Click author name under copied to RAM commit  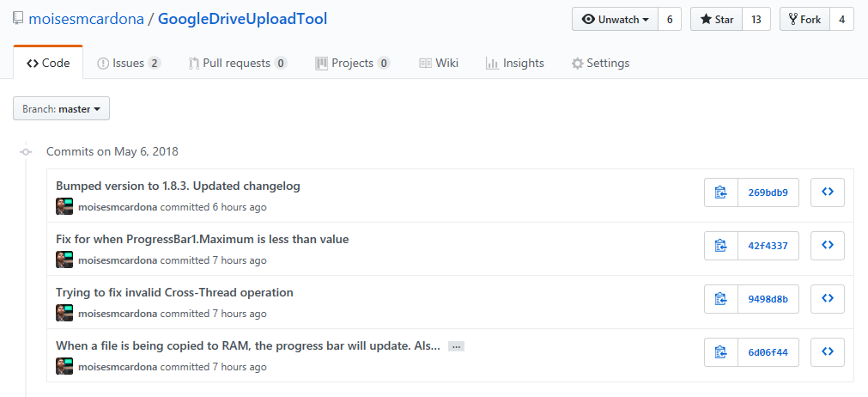pos(118,367)
